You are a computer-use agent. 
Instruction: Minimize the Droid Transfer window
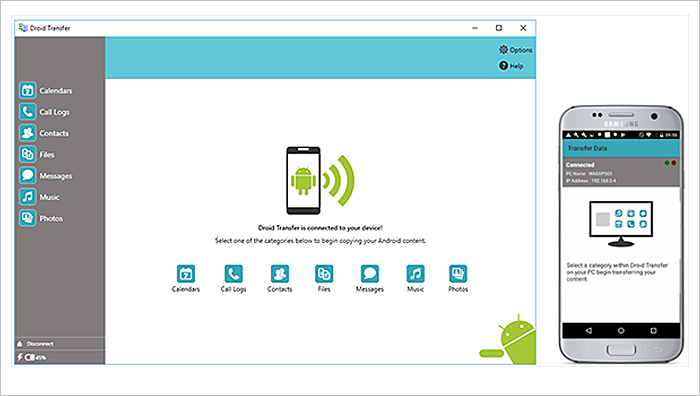[x=475, y=28]
